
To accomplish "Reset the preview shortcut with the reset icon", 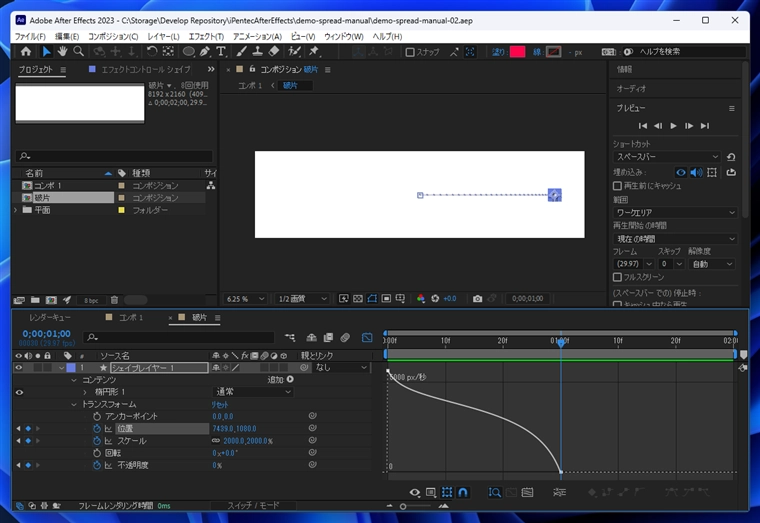I will click(731, 157).
